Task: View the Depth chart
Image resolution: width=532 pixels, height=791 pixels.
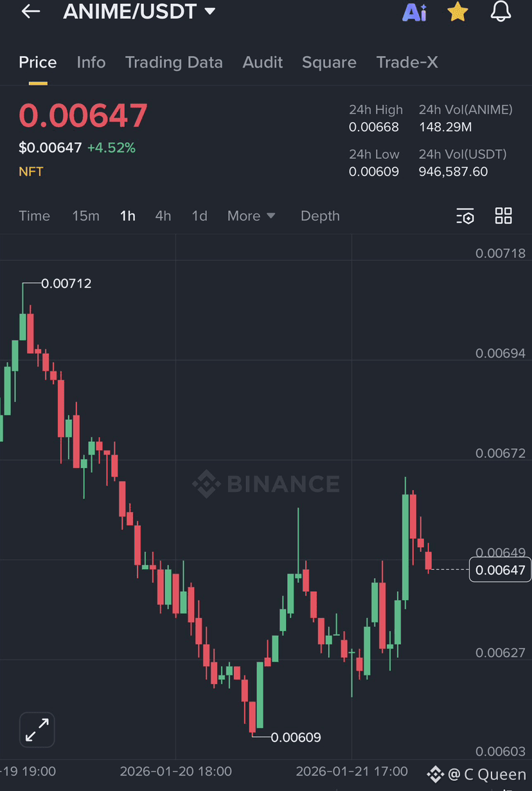Action: (320, 216)
